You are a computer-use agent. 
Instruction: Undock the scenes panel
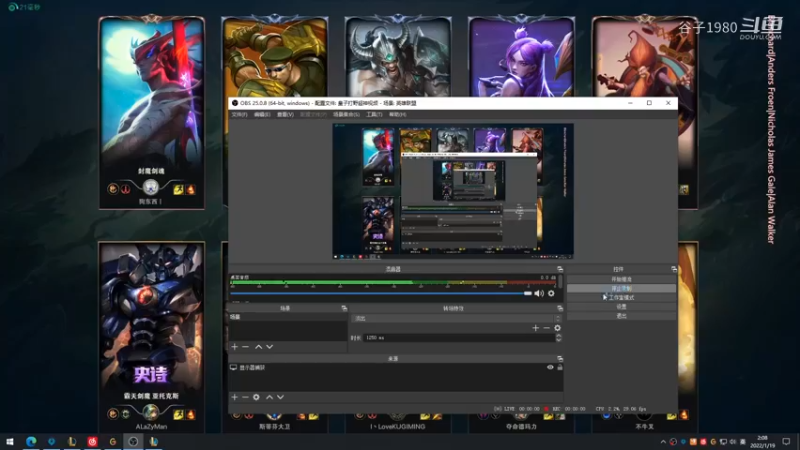pos(344,308)
